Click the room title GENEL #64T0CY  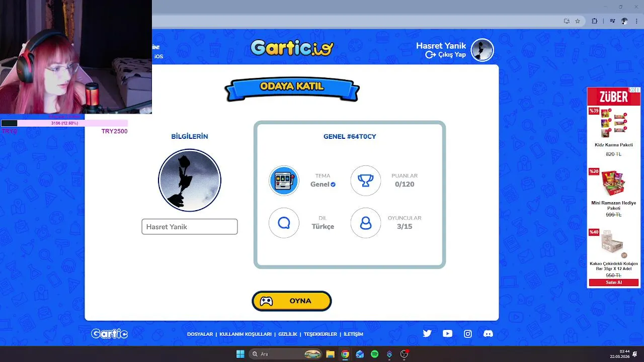(350, 137)
